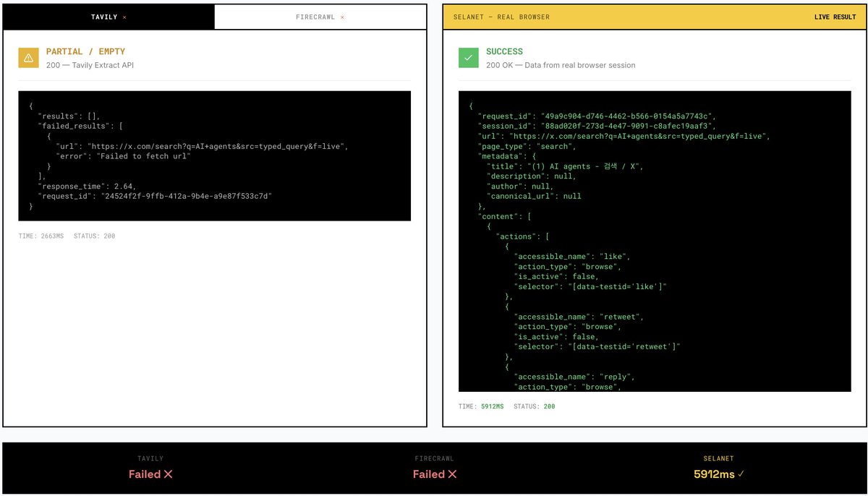
Task: Click the Failed result under FIRECRAWL
Action: tap(434, 474)
